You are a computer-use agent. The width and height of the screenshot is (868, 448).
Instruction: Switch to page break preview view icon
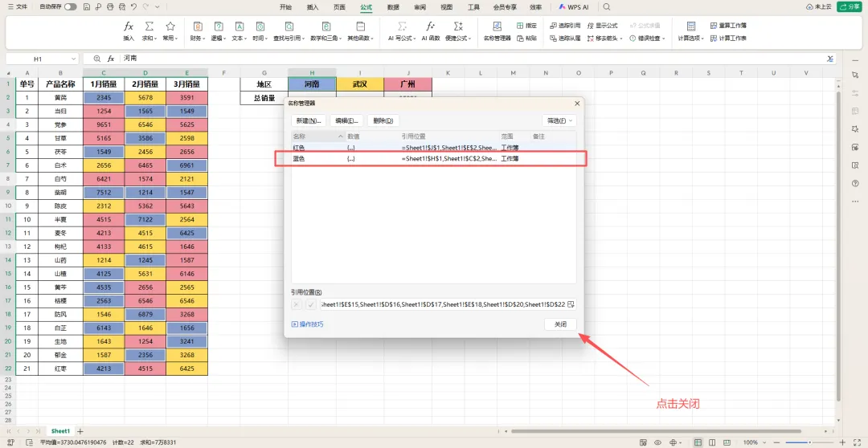(x=711, y=442)
